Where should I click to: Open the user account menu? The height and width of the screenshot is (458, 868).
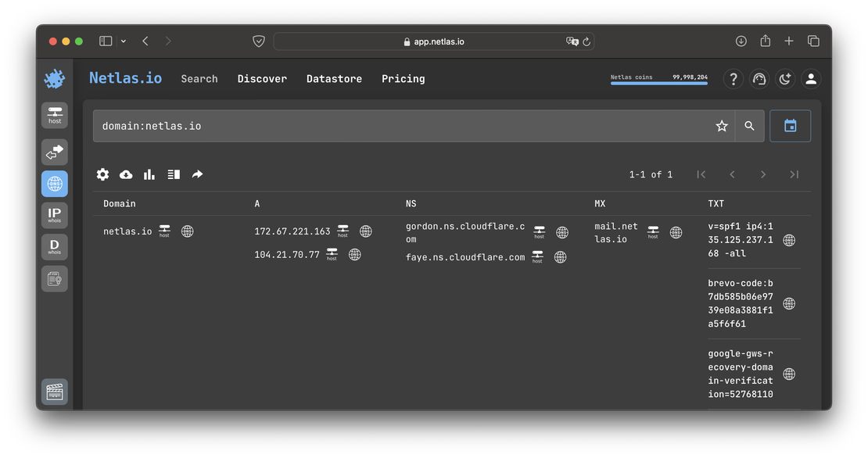(x=811, y=79)
